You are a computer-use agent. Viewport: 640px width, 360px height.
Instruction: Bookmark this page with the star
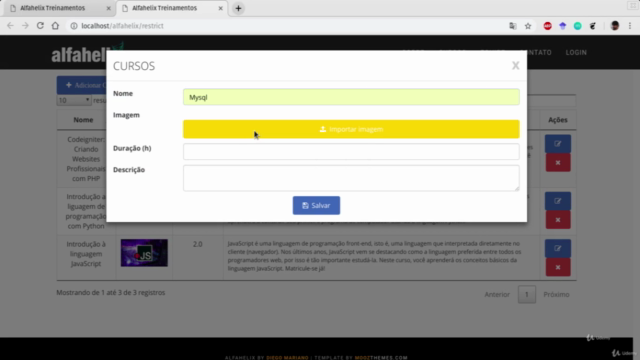528,26
